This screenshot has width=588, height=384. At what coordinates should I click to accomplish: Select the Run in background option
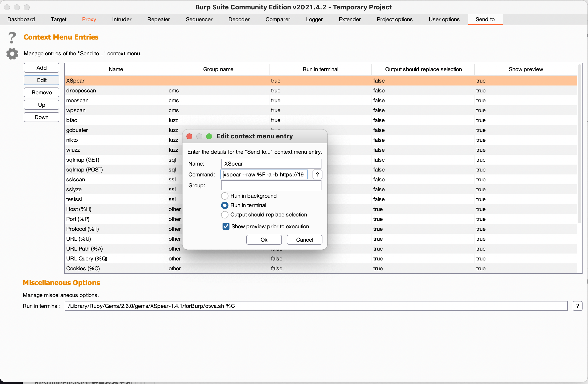click(x=225, y=196)
